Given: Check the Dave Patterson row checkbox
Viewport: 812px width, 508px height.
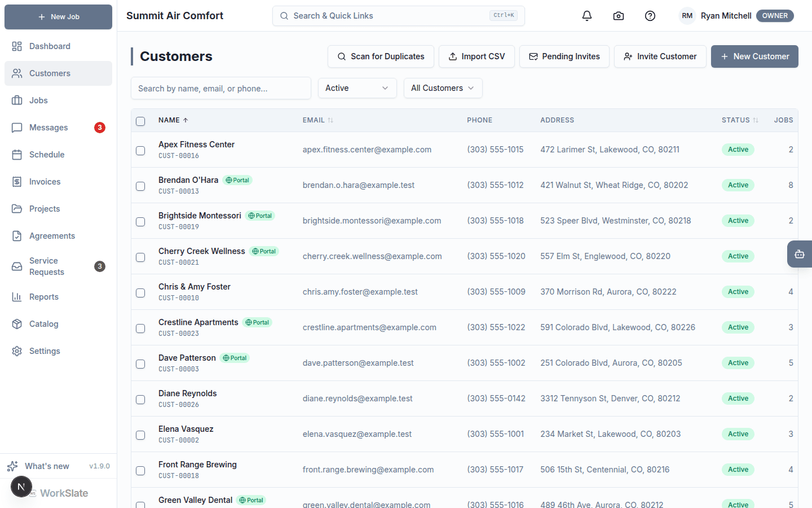Looking at the screenshot, I should point(140,364).
